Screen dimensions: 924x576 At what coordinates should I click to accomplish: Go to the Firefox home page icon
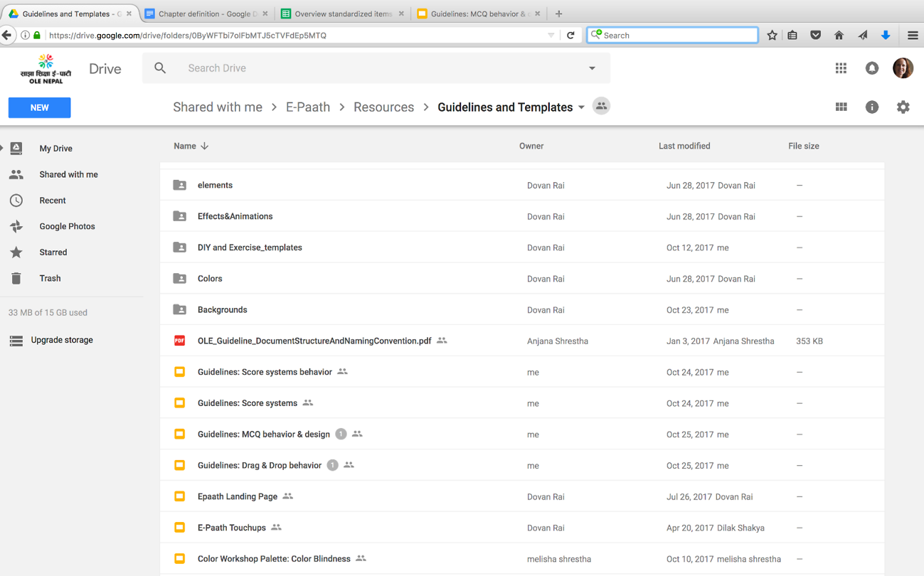click(839, 35)
